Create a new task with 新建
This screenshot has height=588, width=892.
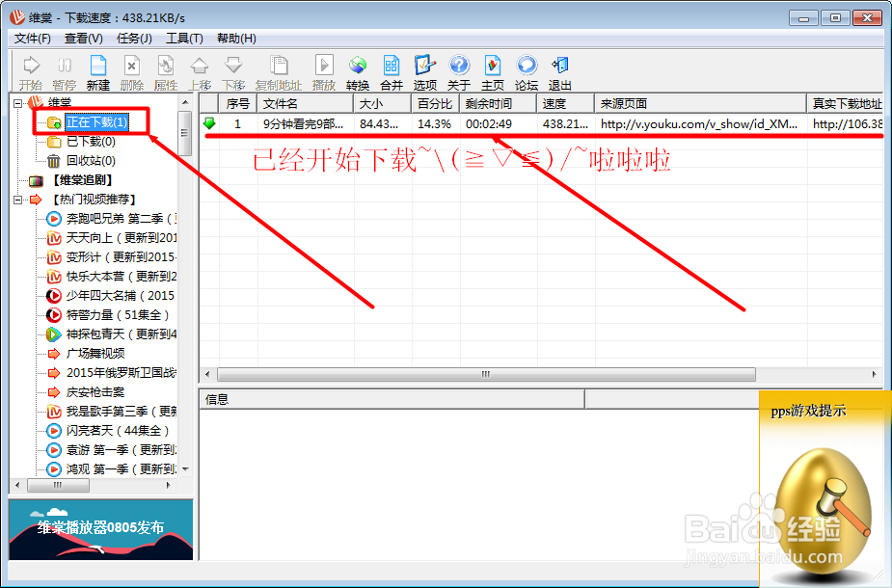coord(97,73)
